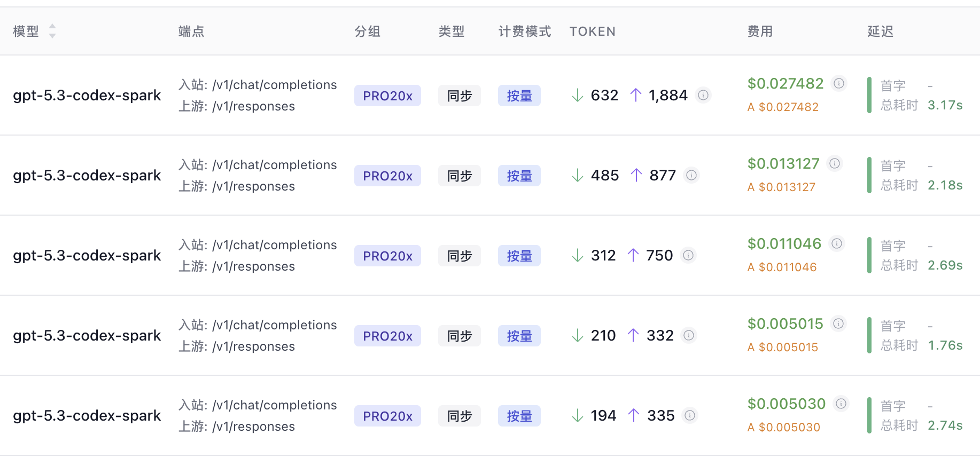Click 同步 type tag in third row
Image resolution: width=980 pixels, height=458 pixels.
pyautogui.click(x=460, y=256)
